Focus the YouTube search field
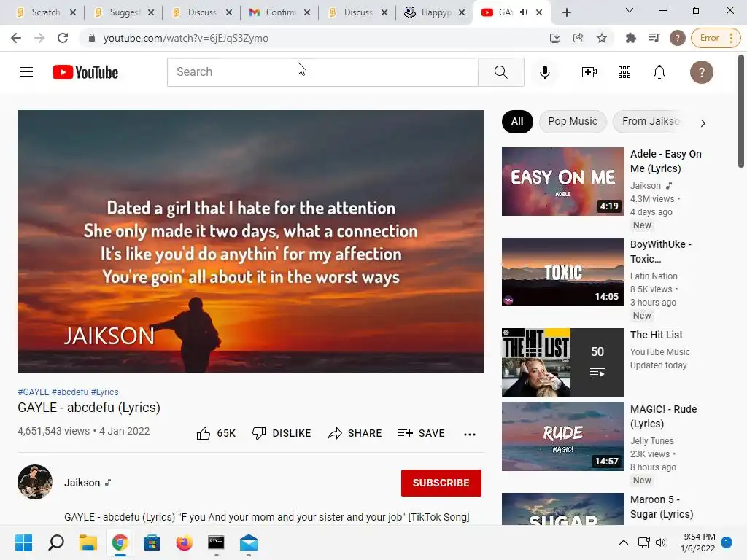Viewport: 747px width, 560px height. click(x=322, y=72)
